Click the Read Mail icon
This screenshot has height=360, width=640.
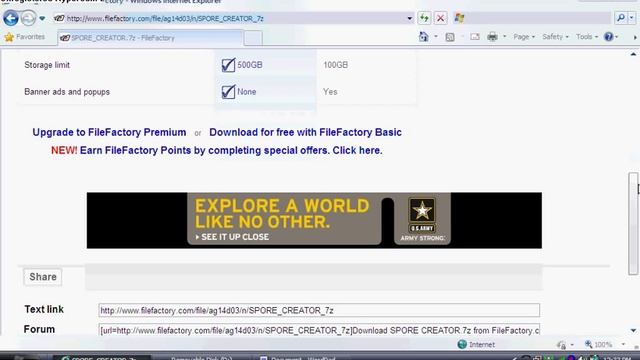(x=475, y=37)
